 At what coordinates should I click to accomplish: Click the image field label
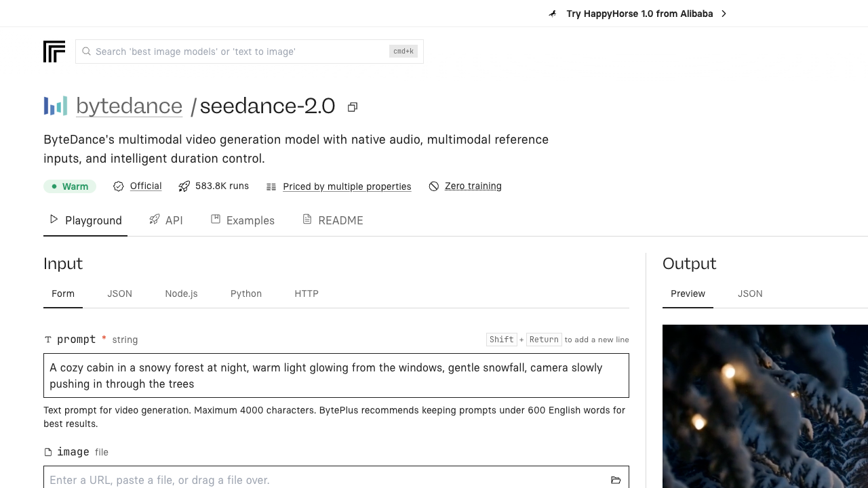click(73, 452)
